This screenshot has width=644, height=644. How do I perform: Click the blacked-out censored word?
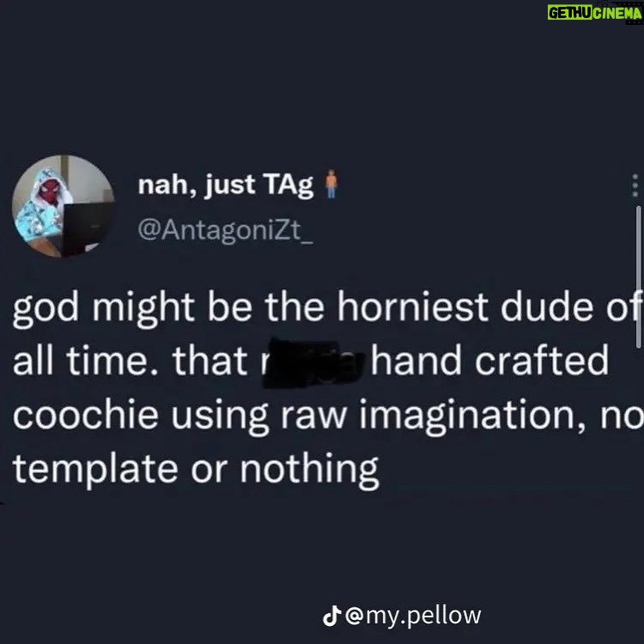313,361
